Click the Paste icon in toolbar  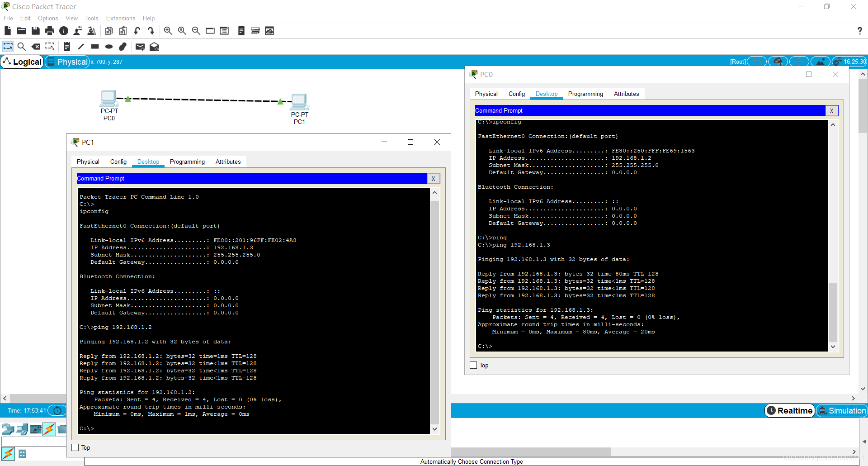123,31
